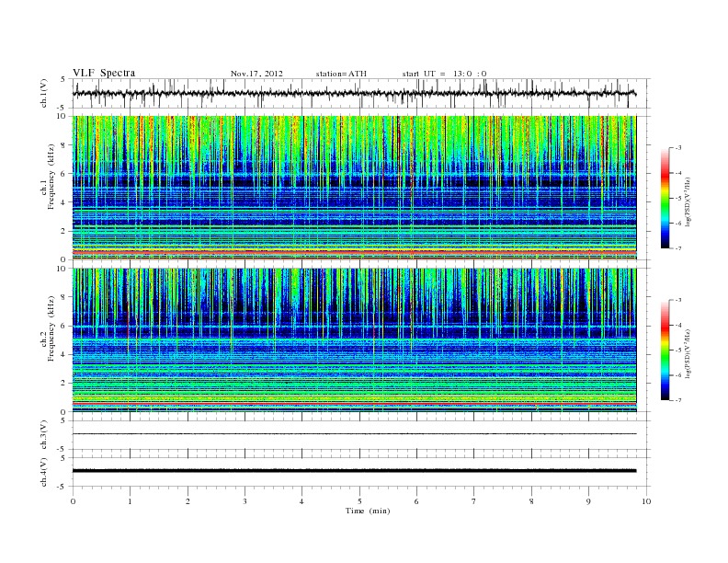Click the 'start UT = 13:0 :0' text
Image resolution: width=728 pixels, height=563 pixels.
444,74
